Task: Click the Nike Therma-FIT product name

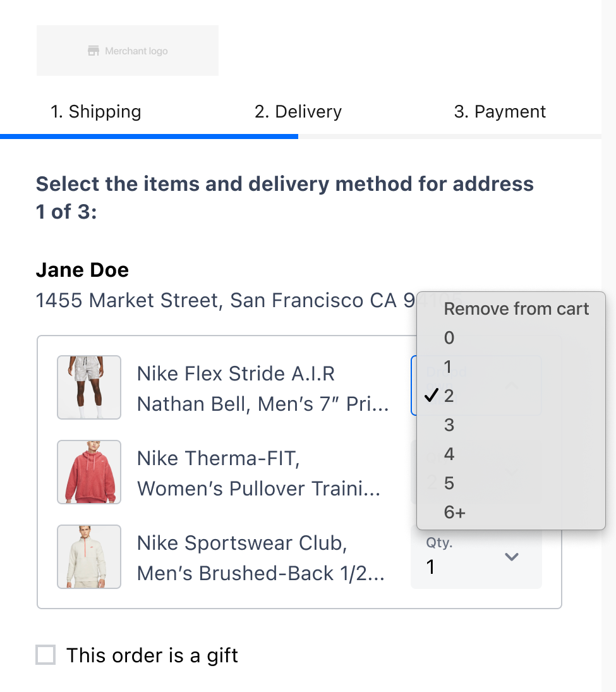Action: coord(218,458)
